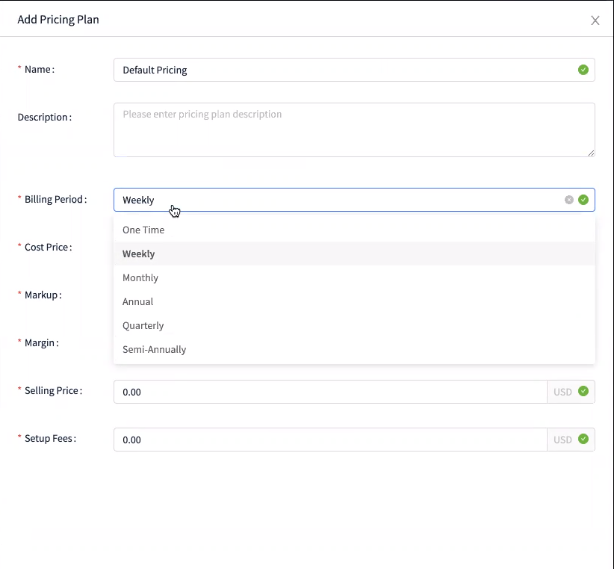Image resolution: width=614 pixels, height=569 pixels.
Task: Click the Name field validation checkmark icon
Action: pos(583,70)
